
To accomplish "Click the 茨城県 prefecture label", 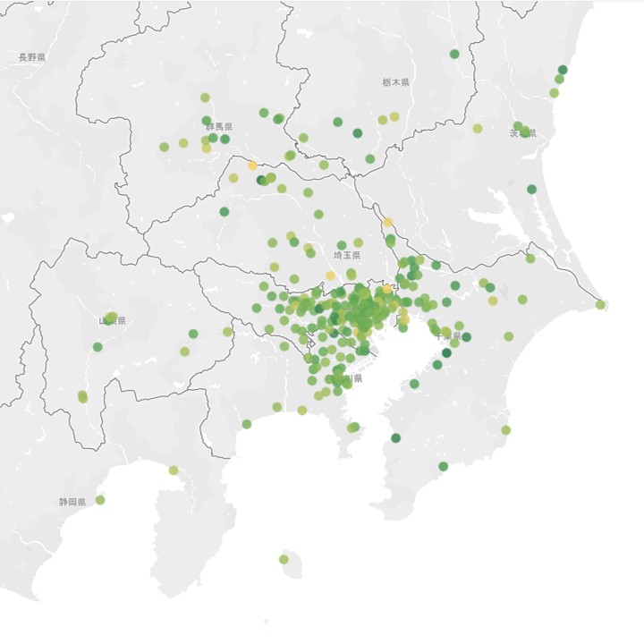I will tap(522, 133).
